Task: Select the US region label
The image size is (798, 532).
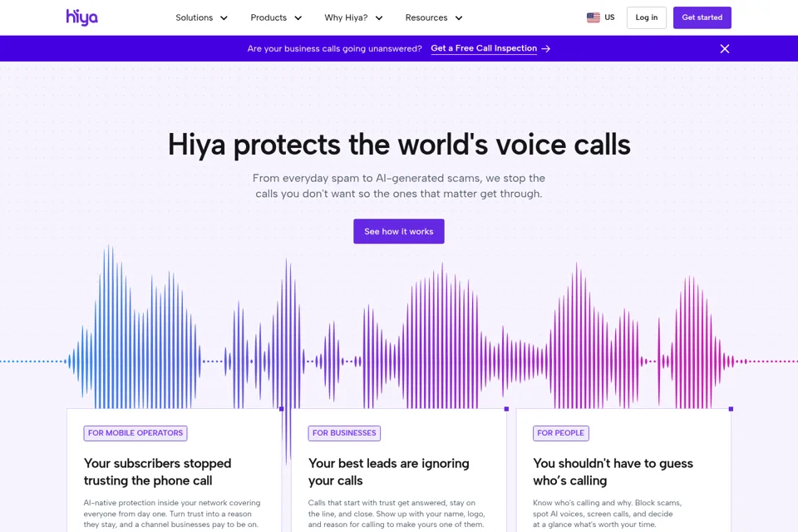Action: point(609,17)
